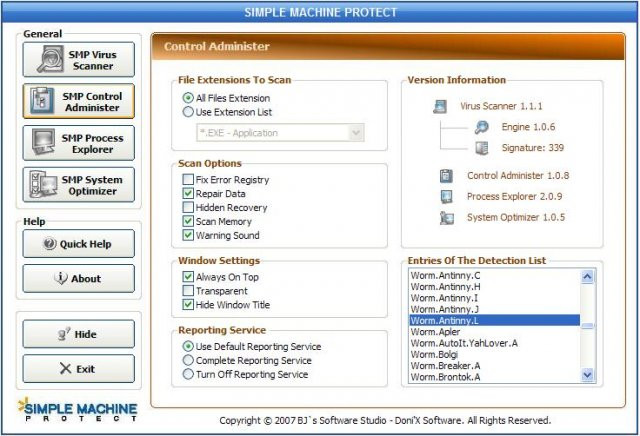Toggle the Warning Sound checkbox
The width and height of the screenshot is (640, 436).
coord(188,235)
